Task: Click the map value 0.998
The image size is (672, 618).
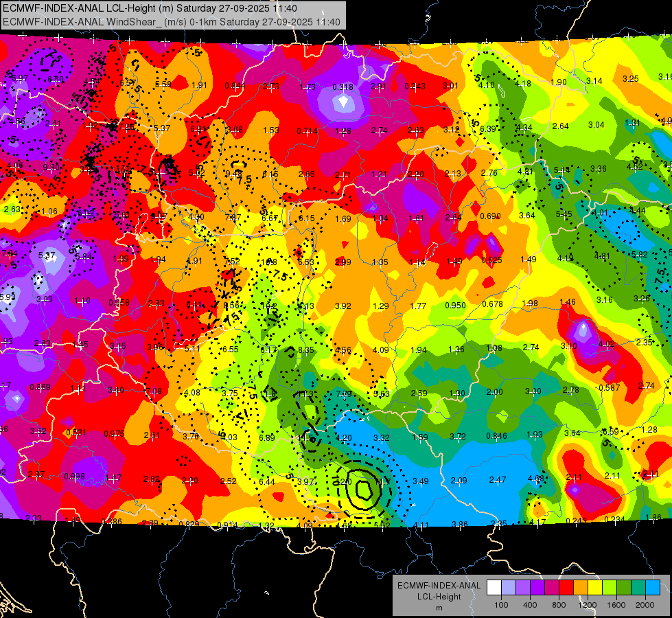Action: 75,477
